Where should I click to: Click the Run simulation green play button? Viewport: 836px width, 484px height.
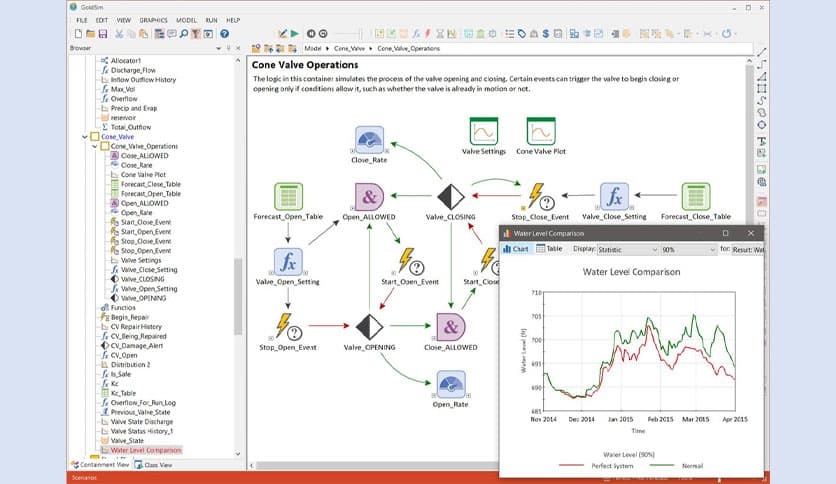pyautogui.click(x=293, y=34)
